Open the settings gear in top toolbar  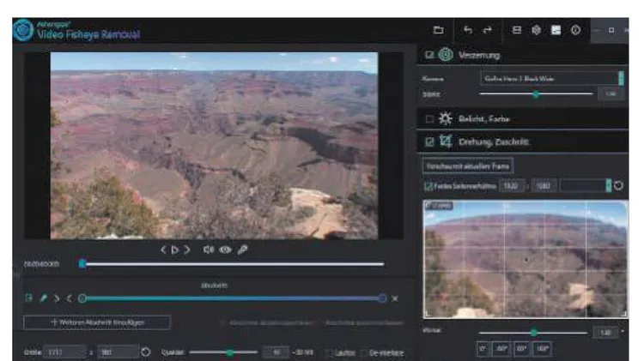pos(536,30)
